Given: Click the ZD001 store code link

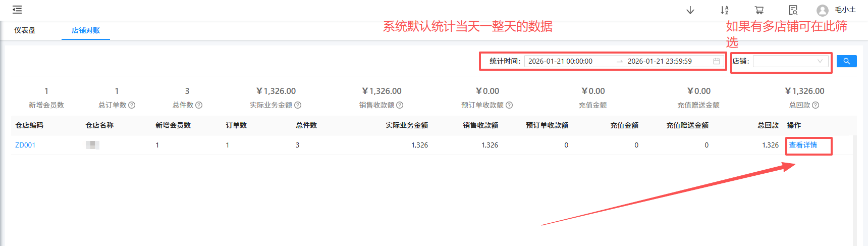Looking at the screenshot, I should tap(25, 145).
